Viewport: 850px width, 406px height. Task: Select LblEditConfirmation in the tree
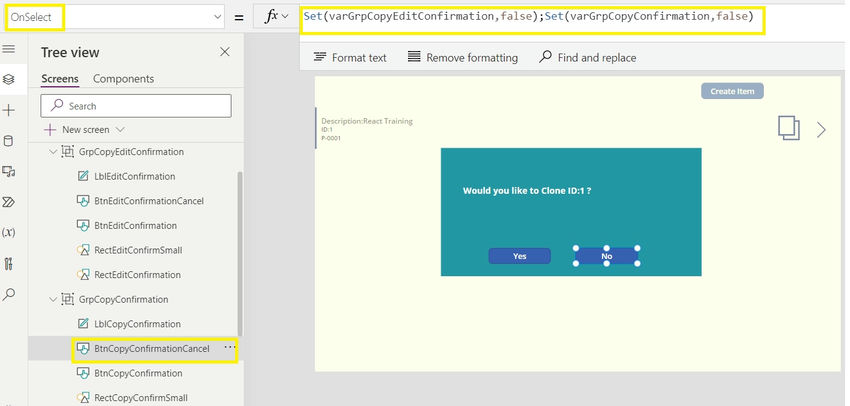point(134,176)
